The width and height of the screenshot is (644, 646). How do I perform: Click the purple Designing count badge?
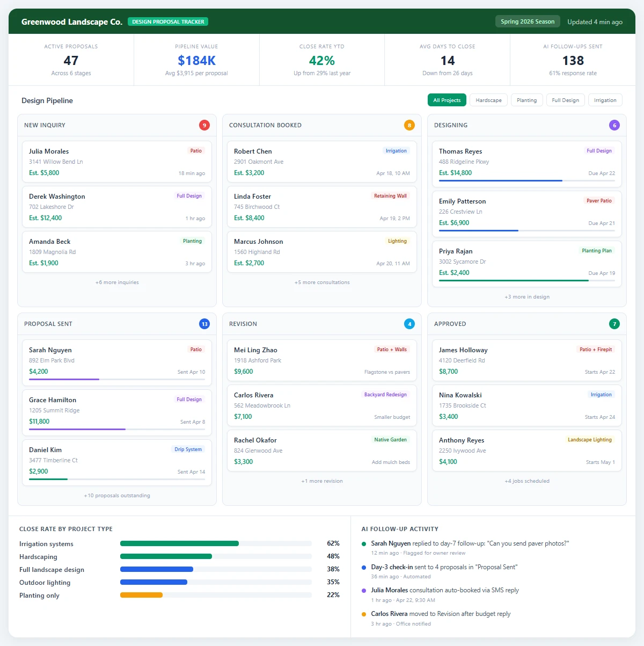point(614,125)
